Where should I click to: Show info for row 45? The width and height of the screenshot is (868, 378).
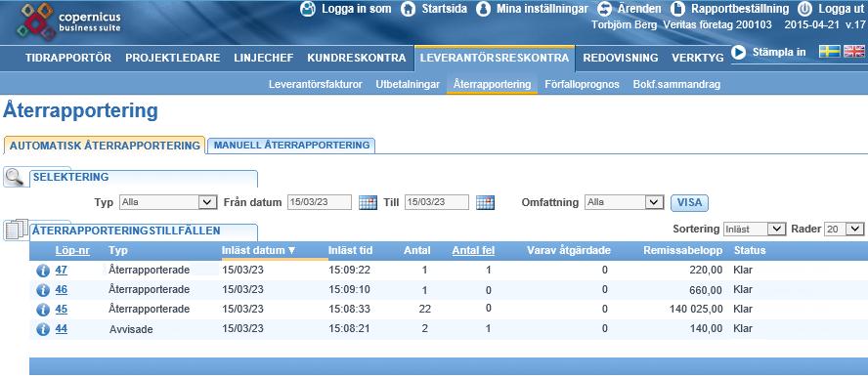[x=43, y=310]
